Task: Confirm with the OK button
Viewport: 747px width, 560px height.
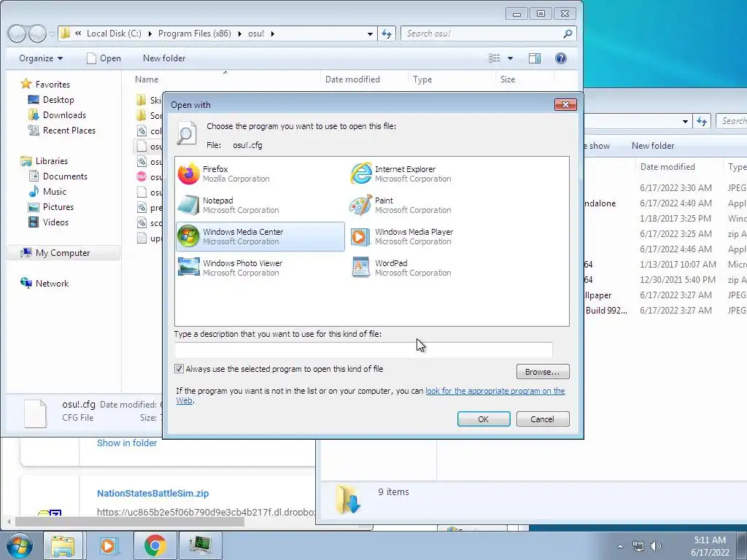Action: coord(484,419)
